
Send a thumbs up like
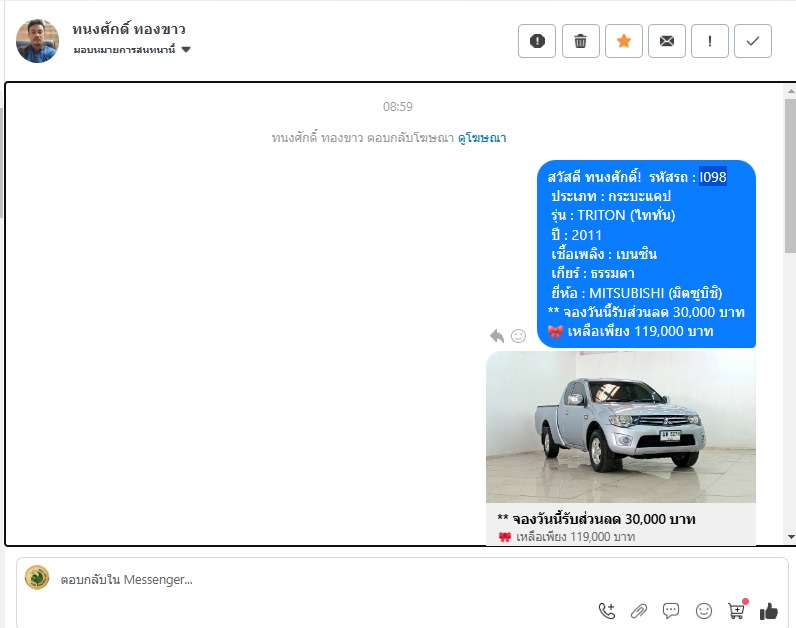point(769,610)
